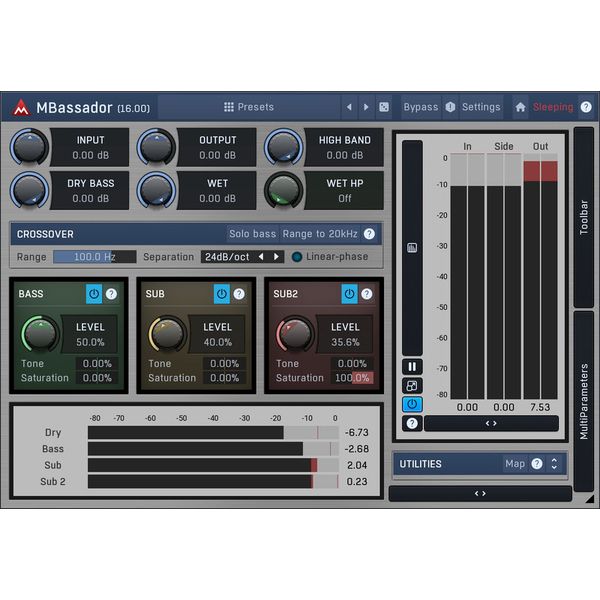Click the red Sleeping status label

[x=553, y=107]
